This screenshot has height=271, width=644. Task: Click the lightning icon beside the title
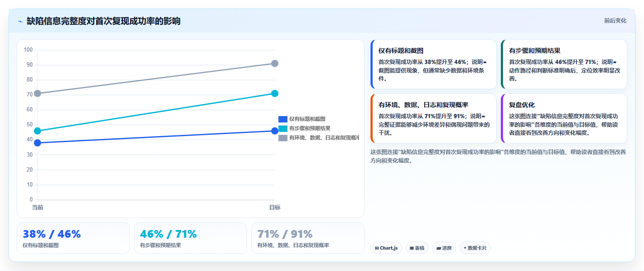point(20,21)
